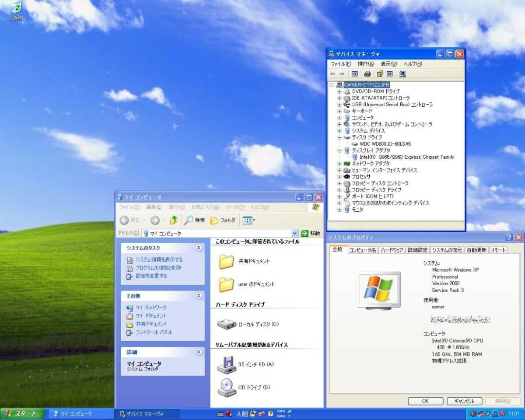
Task: Switch to the コンピュータ名 tab
Action: click(363, 250)
